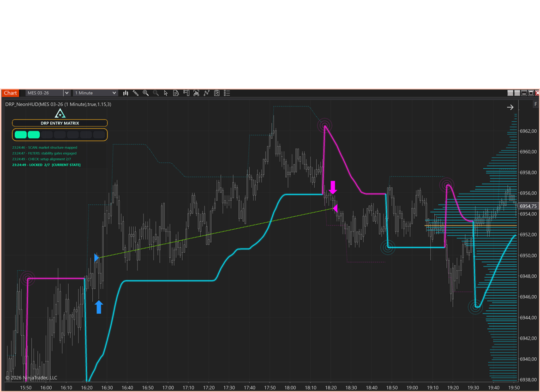The width and height of the screenshot is (540, 392).
Task: Toggle the F fixed scale button
Action: tap(536, 104)
